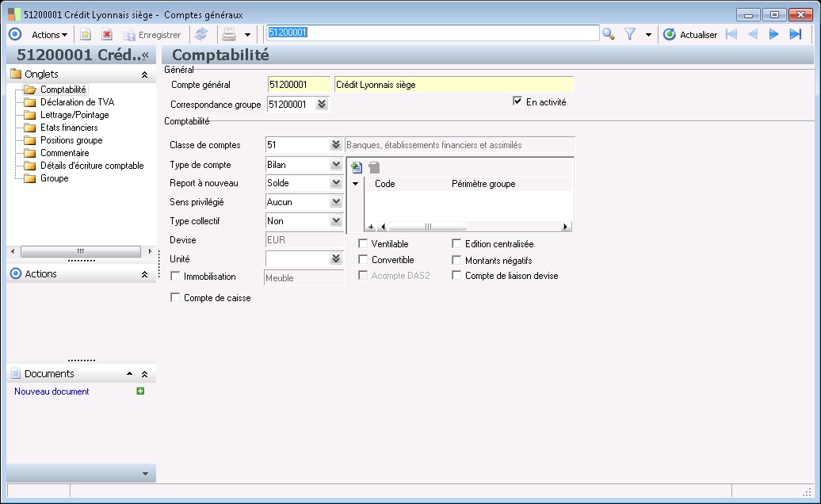Open the Sens privilégié dropdown
The height and width of the screenshot is (504, 821).
(x=336, y=201)
